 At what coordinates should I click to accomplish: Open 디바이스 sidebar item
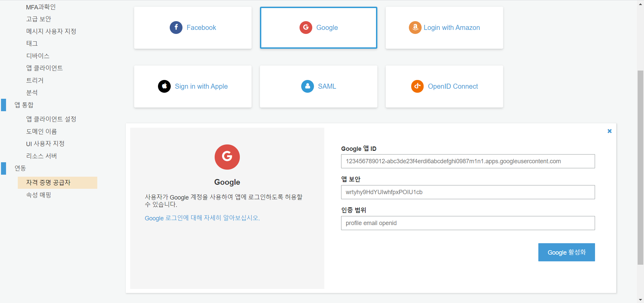click(x=38, y=56)
